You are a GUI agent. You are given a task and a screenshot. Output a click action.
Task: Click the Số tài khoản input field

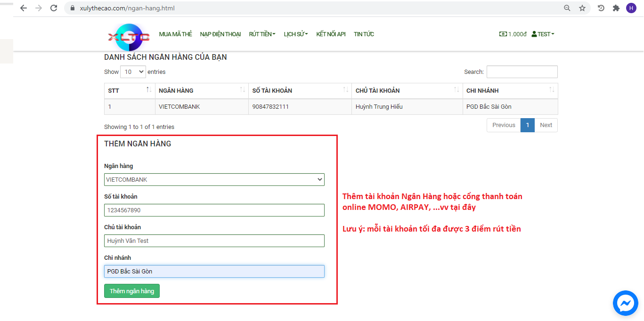pyautogui.click(x=214, y=210)
